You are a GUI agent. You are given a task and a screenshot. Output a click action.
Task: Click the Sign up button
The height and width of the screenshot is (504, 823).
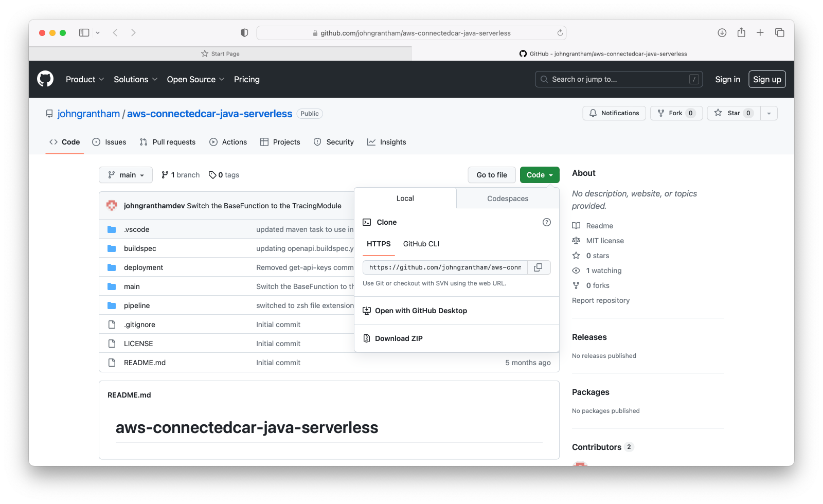pyautogui.click(x=767, y=79)
